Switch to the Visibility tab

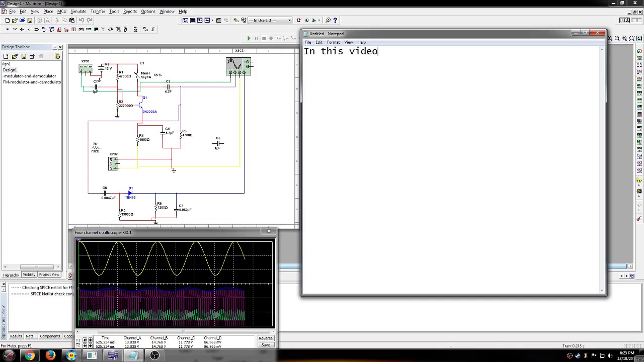tap(29, 275)
